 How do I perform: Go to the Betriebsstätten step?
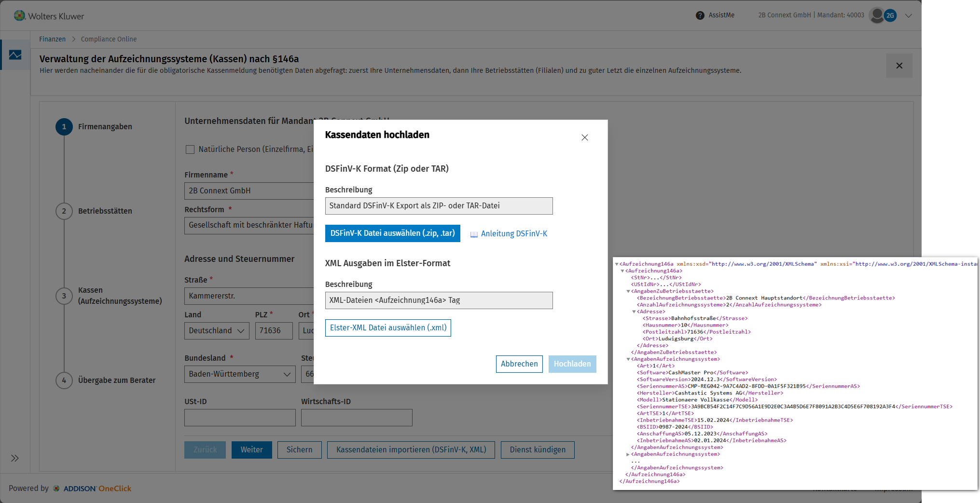105,211
